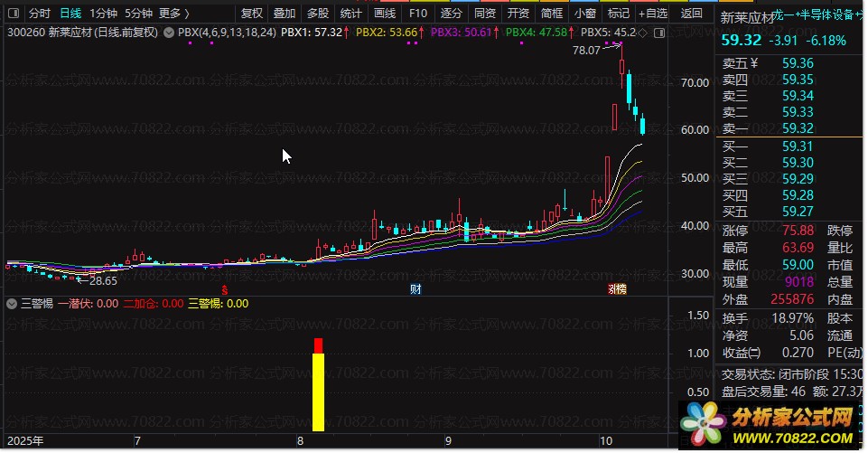868x453 pixels.
Task: Click the red S marker on chart
Action: [224, 289]
